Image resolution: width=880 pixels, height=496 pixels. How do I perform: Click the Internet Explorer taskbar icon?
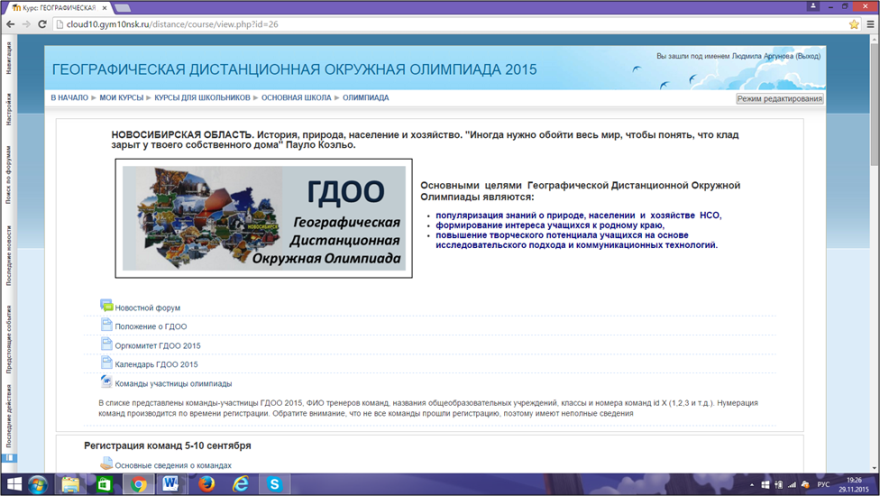pyautogui.click(x=240, y=484)
